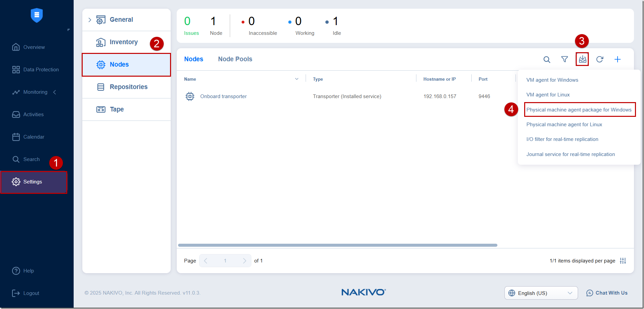Switch to the Node Pools tab
The width and height of the screenshot is (644, 309).
coord(235,59)
